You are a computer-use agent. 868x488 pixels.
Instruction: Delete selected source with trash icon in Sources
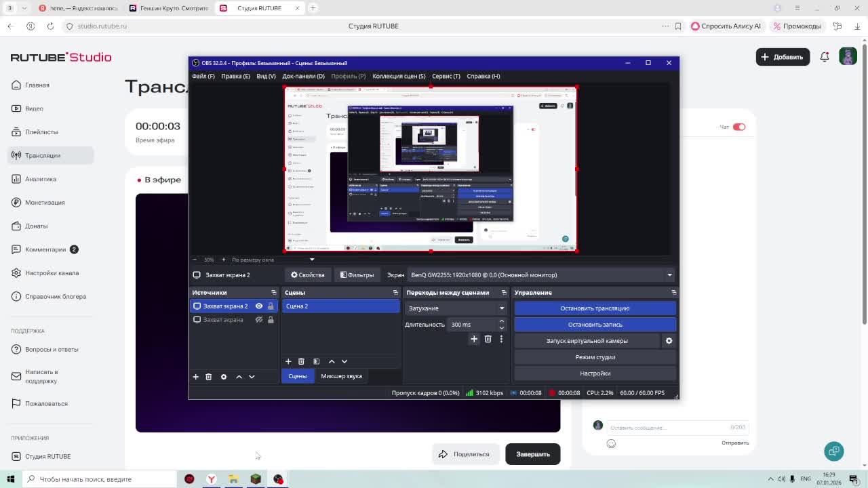click(208, 377)
